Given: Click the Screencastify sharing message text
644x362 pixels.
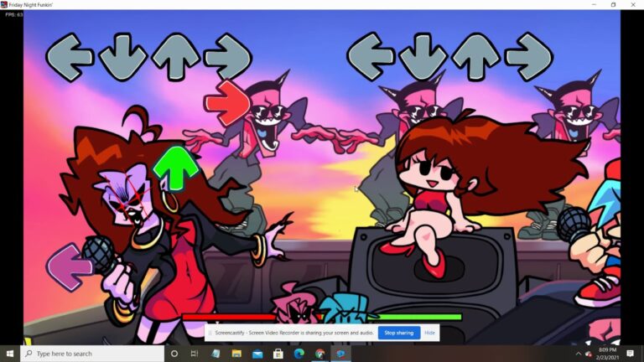Looking at the screenshot, I should click(x=294, y=333).
